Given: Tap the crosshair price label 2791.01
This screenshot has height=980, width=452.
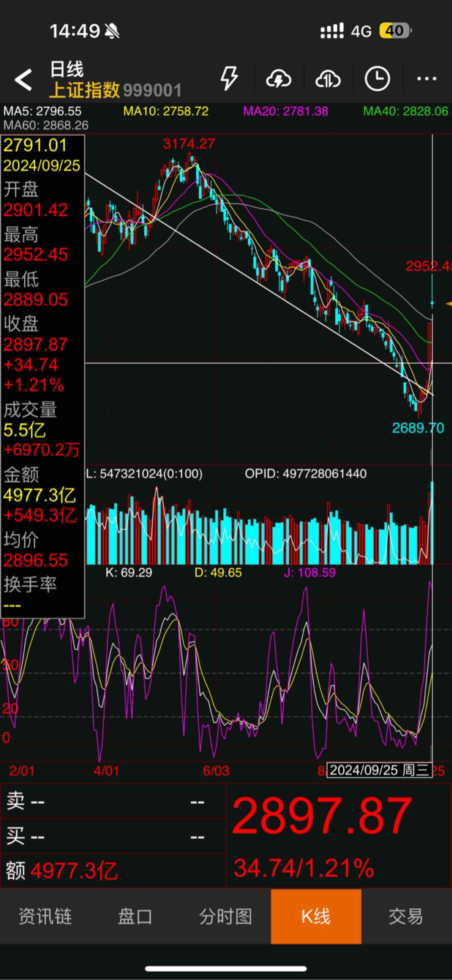Looking at the screenshot, I should 35,145.
